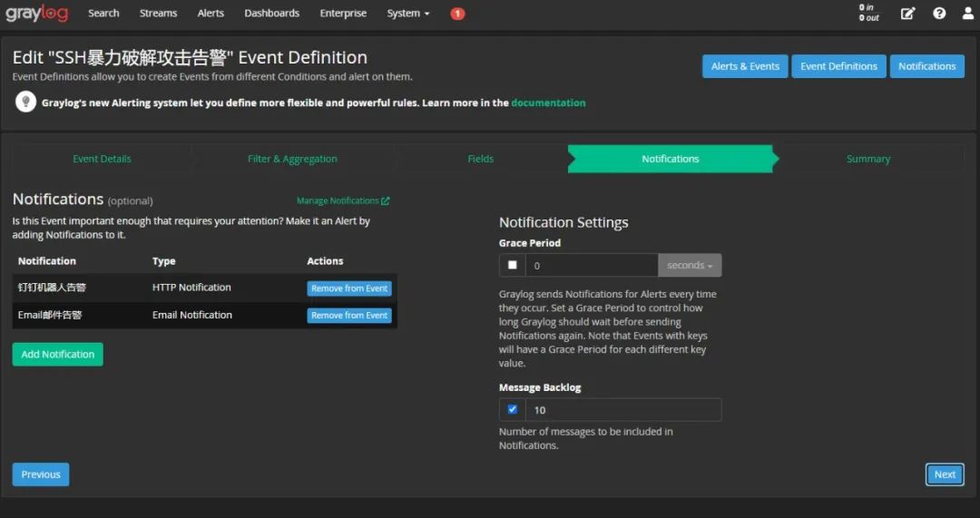Switch to the Event Details step
980x518 pixels.
(x=102, y=159)
